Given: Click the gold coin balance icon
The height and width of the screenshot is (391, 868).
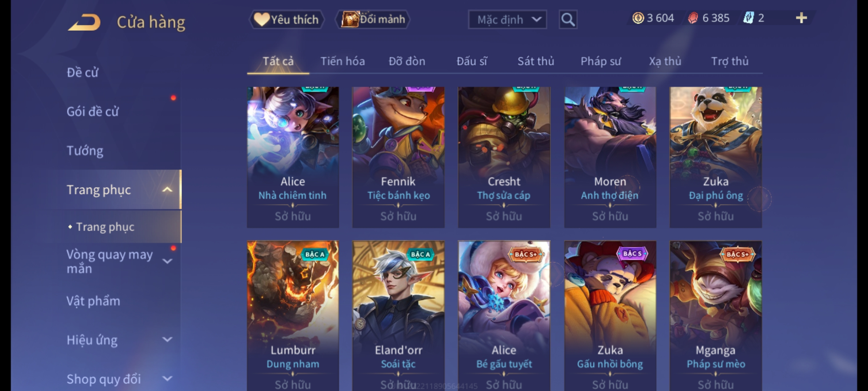Looking at the screenshot, I should (x=638, y=18).
